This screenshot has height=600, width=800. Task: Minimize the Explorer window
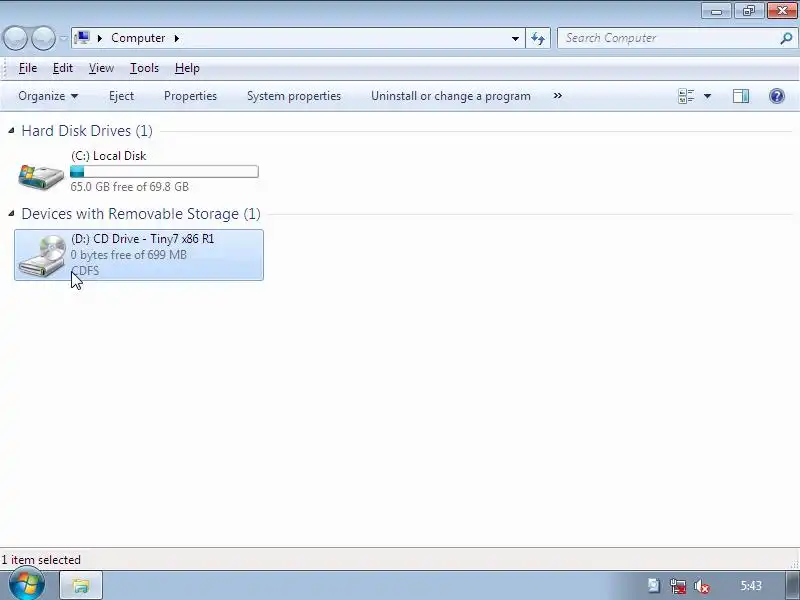pos(716,11)
